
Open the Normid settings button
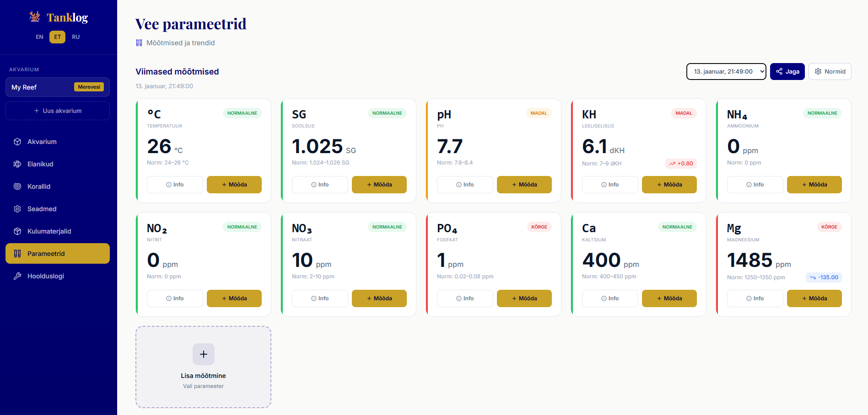(x=830, y=72)
